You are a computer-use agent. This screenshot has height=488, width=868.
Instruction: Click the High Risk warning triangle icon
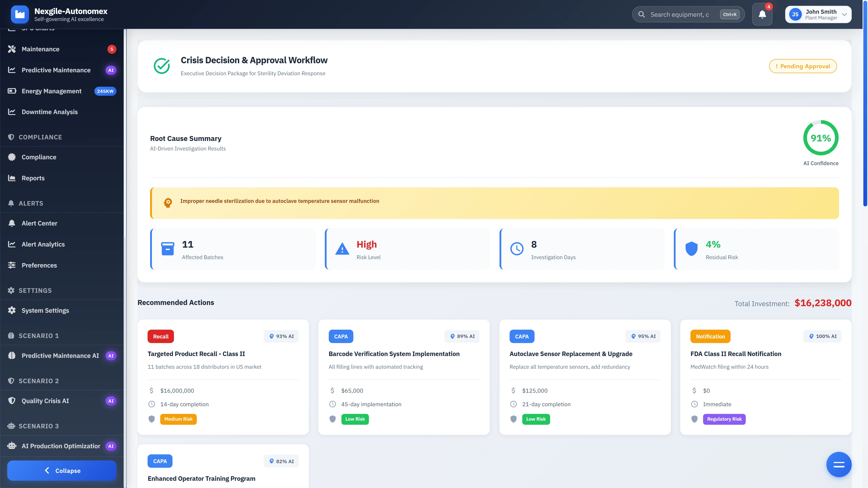[342, 249]
